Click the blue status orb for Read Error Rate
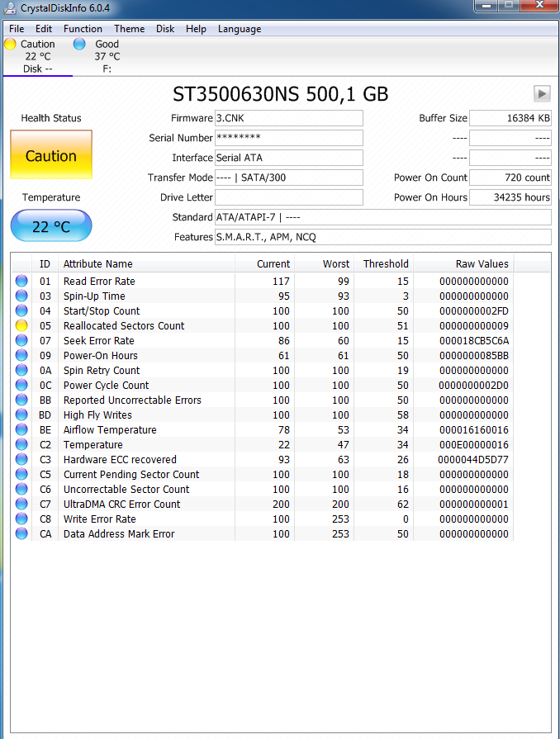The width and height of the screenshot is (560, 739). pos(21,281)
